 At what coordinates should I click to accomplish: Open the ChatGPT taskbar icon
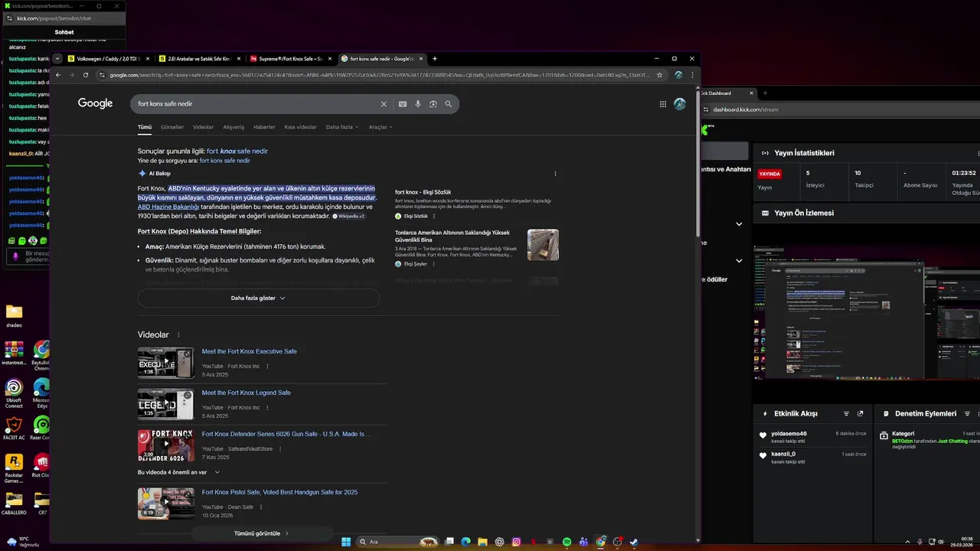(x=500, y=542)
